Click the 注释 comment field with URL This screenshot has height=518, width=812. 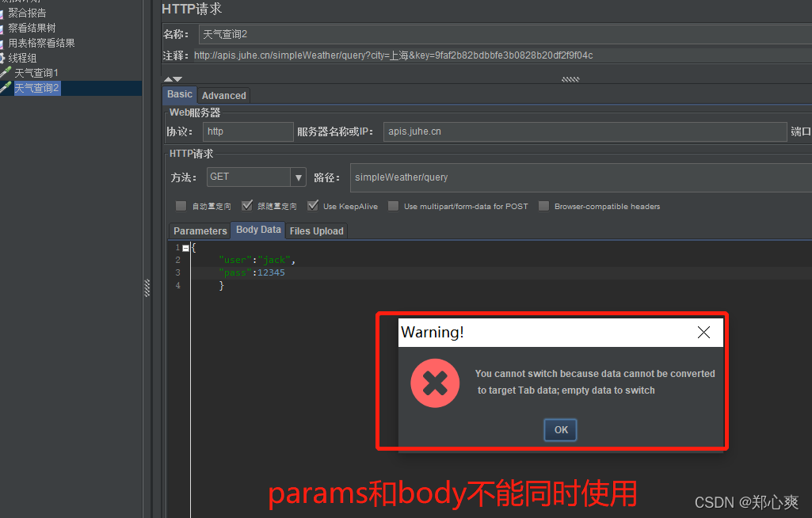click(x=501, y=55)
